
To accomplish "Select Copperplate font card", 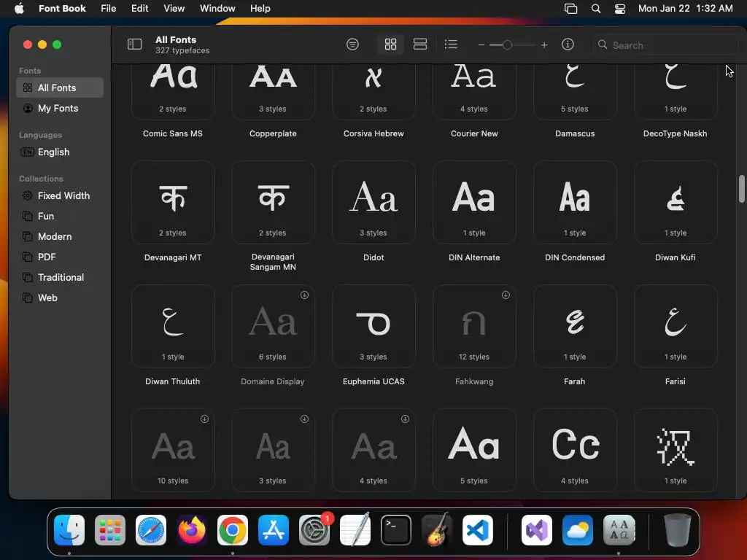I will tap(273, 92).
